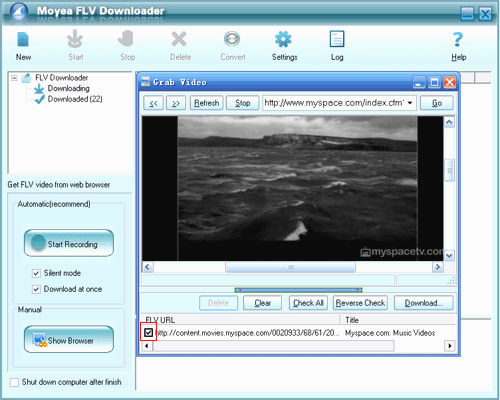Screen dimensions: 500x400
Task: Click the Stop hand toolbar icon
Action: coord(126,39)
